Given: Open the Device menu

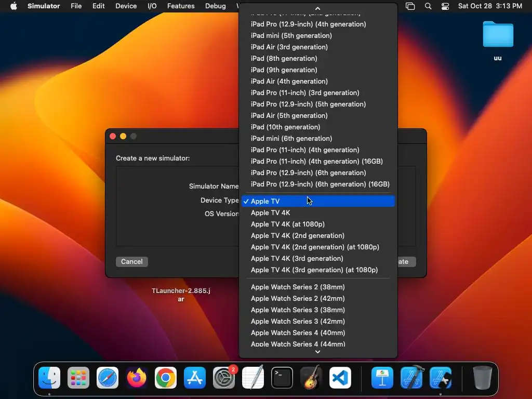Looking at the screenshot, I should coord(126,6).
